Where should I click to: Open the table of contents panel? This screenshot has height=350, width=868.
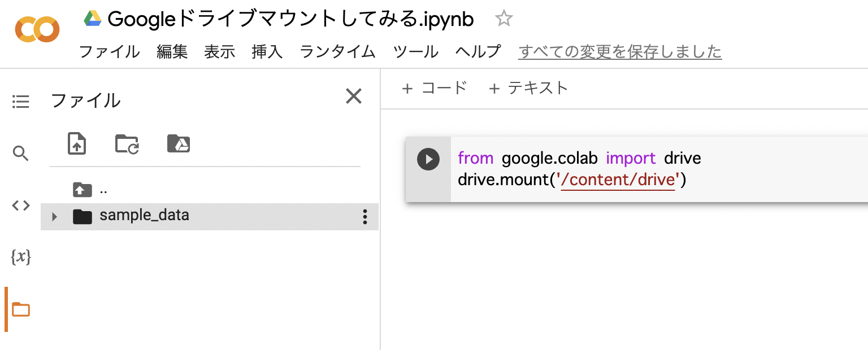pos(21,102)
